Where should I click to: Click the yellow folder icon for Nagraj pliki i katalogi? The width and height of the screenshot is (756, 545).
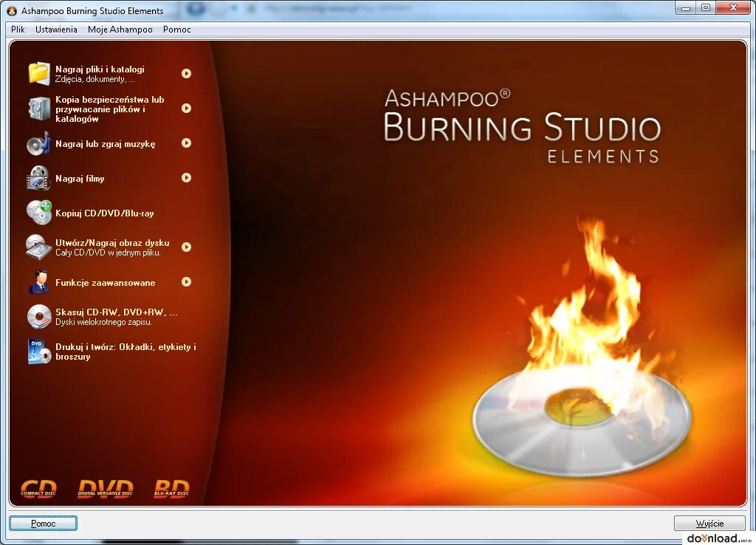(39, 74)
